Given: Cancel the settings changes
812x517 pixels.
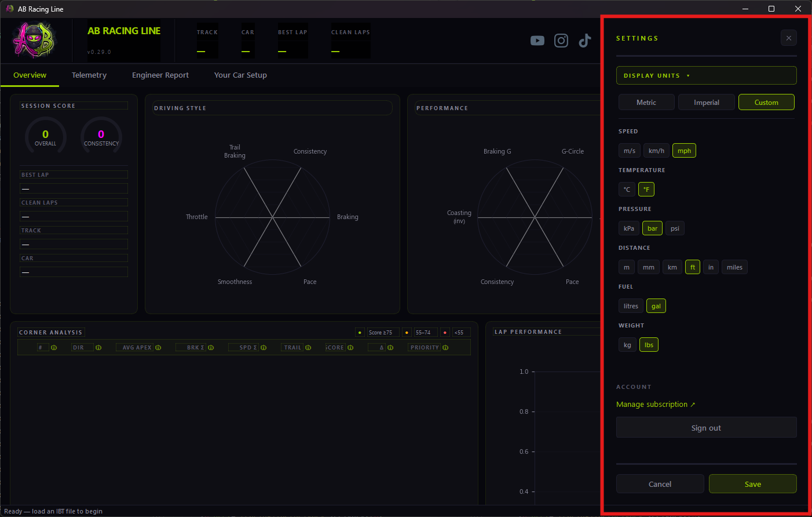Looking at the screenshot, I should [x=660, y=484].
